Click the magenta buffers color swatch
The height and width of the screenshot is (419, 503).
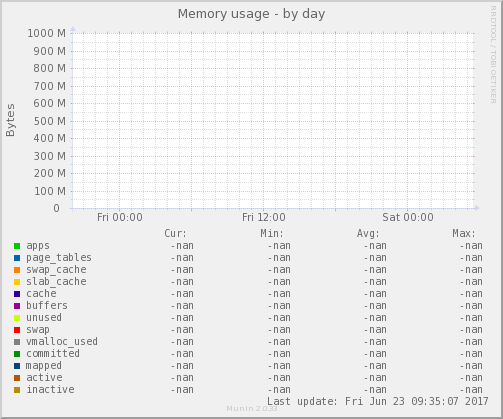click(17, 306)
